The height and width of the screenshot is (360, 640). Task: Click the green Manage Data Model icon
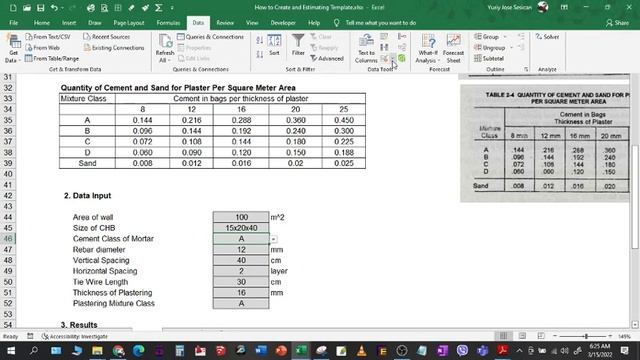402,59
